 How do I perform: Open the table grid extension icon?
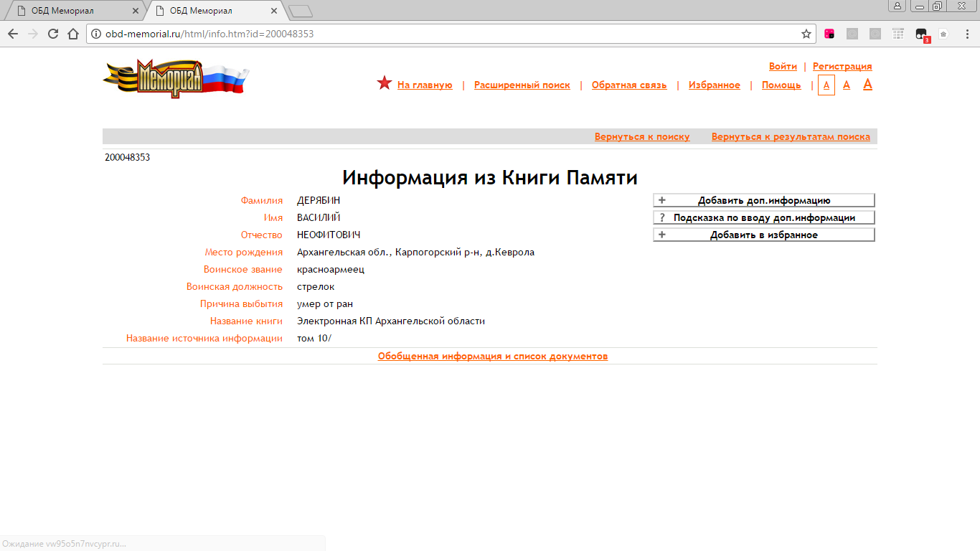tap(898, 34)
